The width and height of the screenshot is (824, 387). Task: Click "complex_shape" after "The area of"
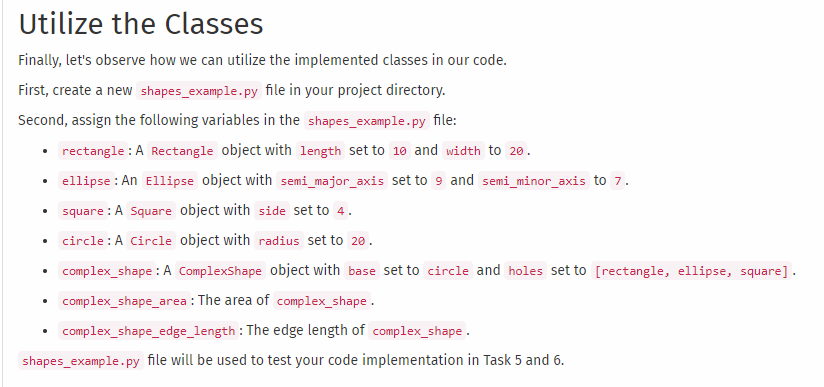(322, 301)
